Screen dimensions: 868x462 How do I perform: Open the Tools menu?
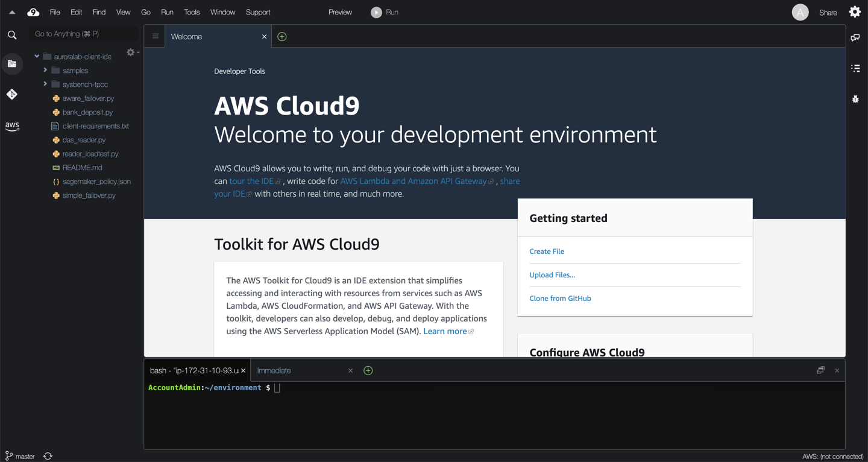(x=192, y=12)
